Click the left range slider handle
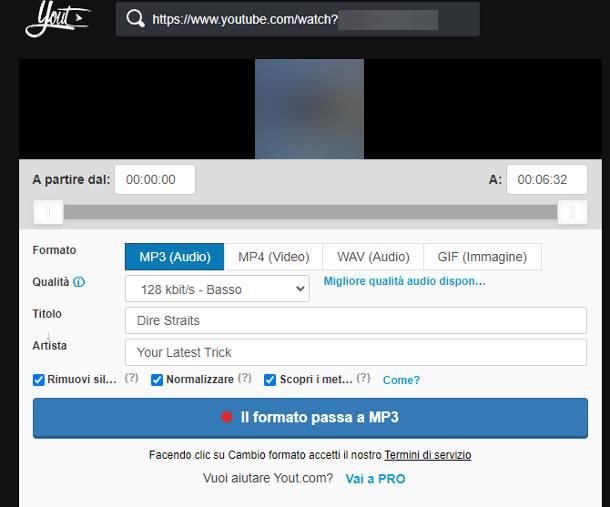 [48, 212]
